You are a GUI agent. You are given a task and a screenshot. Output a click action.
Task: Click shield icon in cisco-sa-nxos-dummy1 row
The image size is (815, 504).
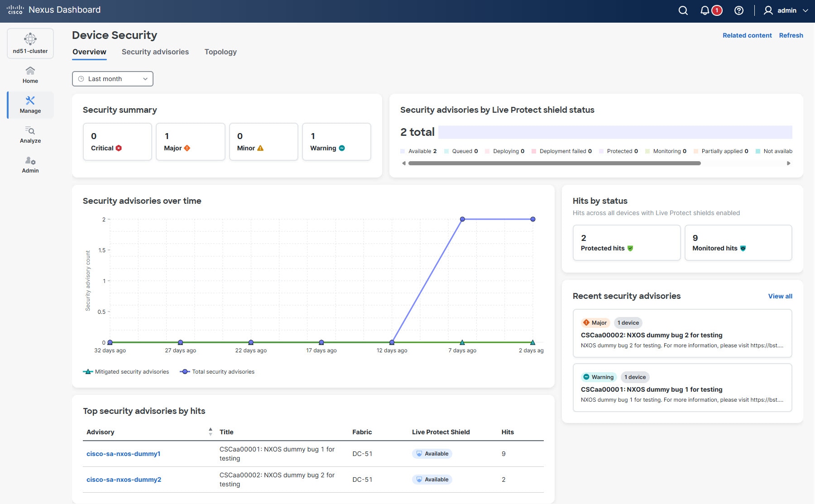(x=419, y=454)
